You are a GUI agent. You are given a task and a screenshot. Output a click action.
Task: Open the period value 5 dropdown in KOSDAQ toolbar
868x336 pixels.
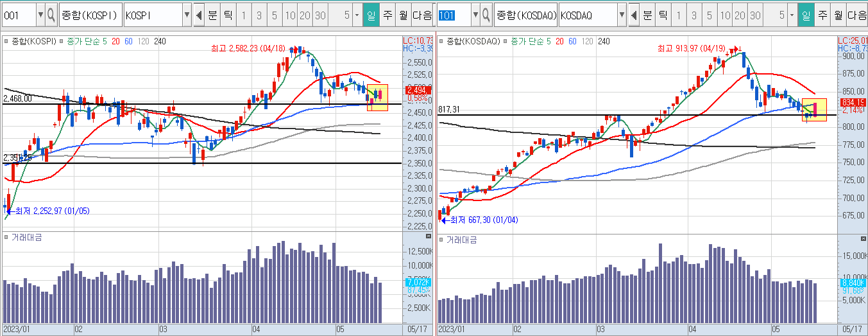click(792, 14)
